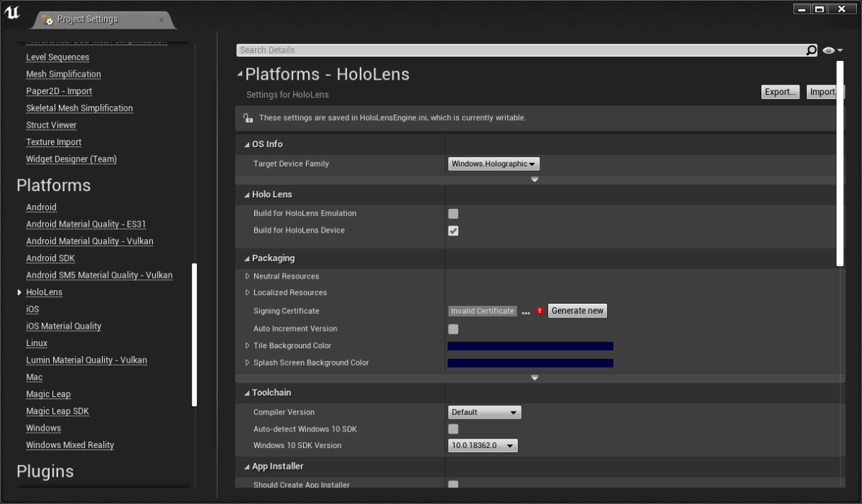Open Skeletal Mesh Simplification settings
This screenshot has height=504, width=862.
[79, 108]
